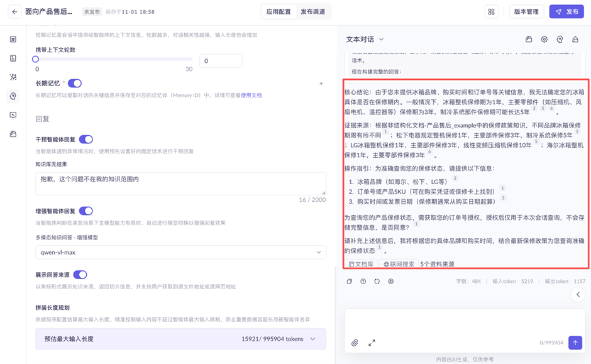Open the 文本对话 mode dropdown

(x=365, y=39)
